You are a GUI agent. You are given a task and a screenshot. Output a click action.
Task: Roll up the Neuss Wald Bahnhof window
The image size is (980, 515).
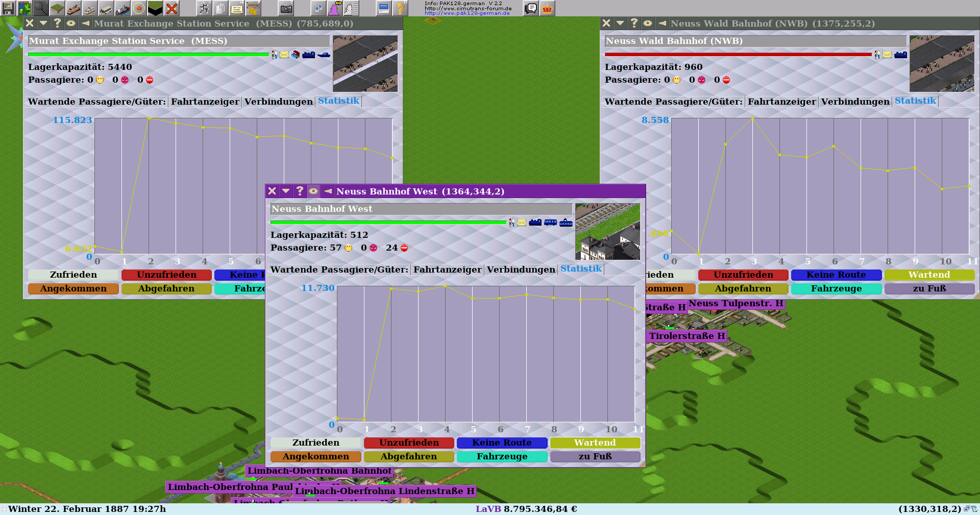(620, 23)
